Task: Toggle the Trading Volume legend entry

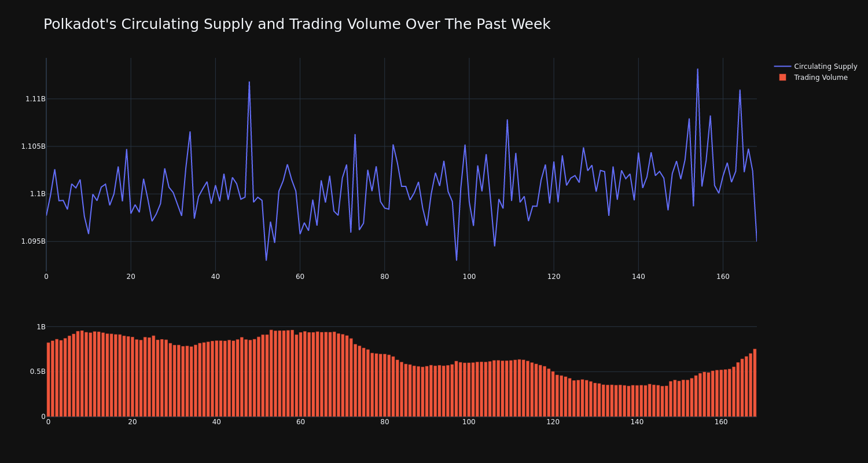Action: coord(813,78)
